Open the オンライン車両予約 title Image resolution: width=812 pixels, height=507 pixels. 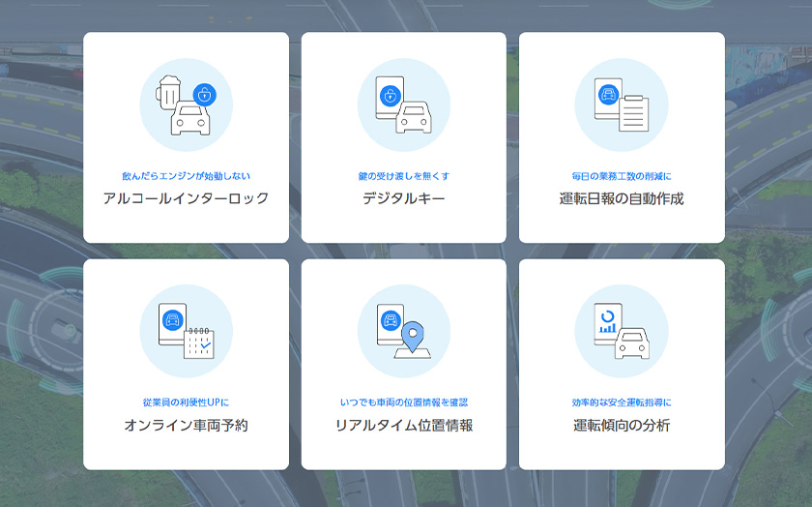tap(186, 425)
